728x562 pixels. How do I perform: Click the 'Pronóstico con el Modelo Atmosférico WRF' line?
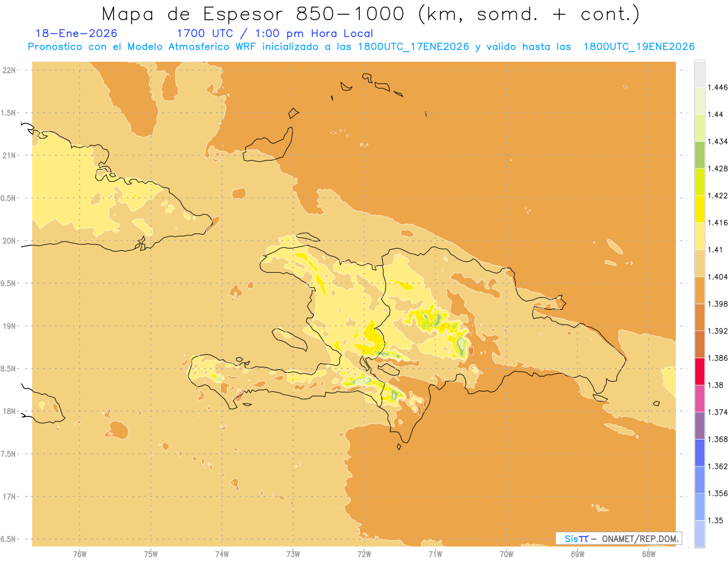pos(360,47)
